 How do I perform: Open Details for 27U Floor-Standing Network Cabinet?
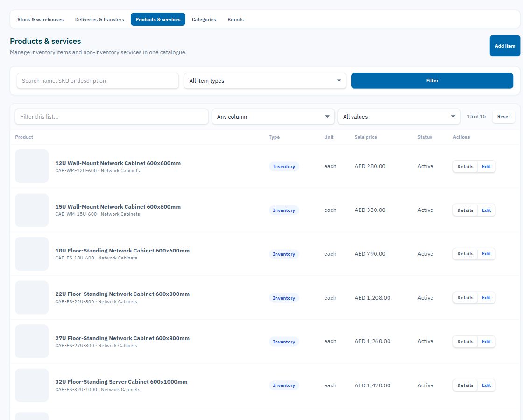click(x=465, y=341)
